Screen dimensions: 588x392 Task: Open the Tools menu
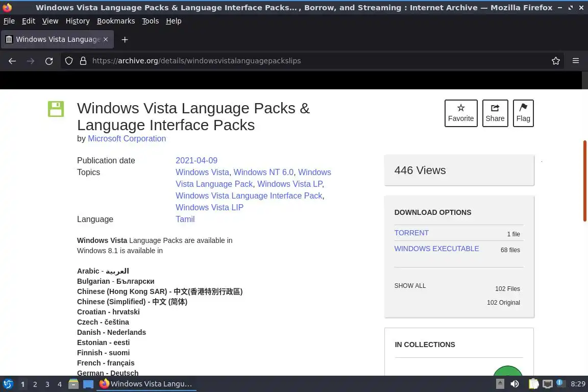click(x=151, y=21)
